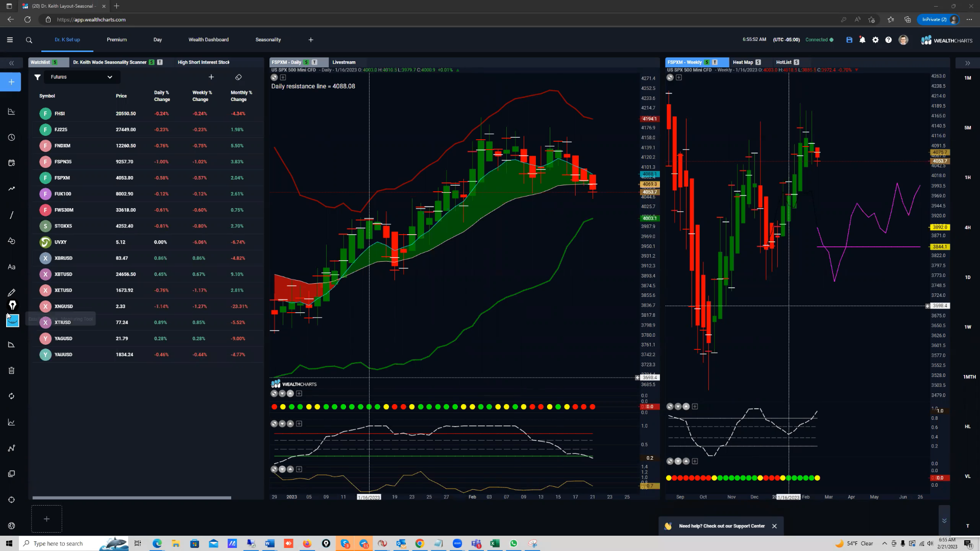Open High Short Interest Stock tab
This screenshot has width=980, height=551.
(204, 62)
